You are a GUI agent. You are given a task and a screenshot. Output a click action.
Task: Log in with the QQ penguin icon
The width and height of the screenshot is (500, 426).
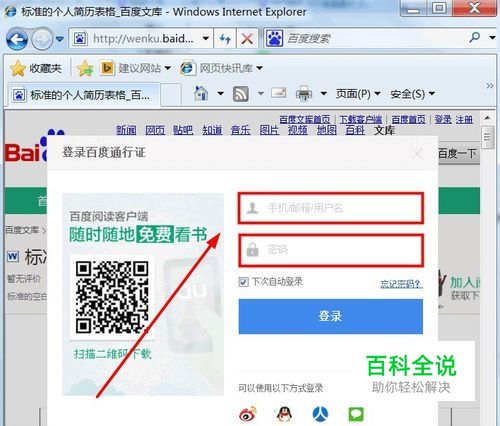click(x=284, y=414)
